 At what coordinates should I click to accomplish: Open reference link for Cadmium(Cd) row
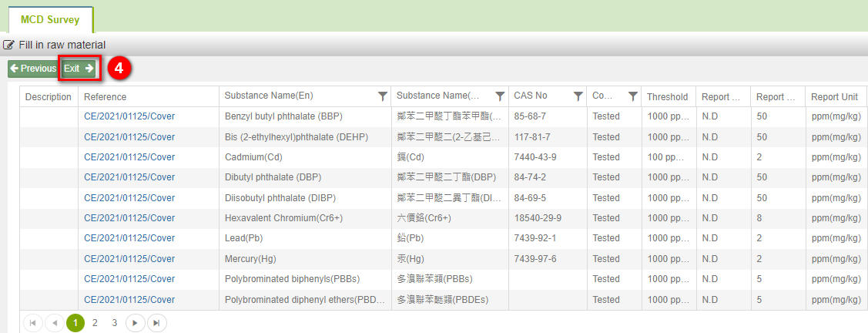point(129,156)
